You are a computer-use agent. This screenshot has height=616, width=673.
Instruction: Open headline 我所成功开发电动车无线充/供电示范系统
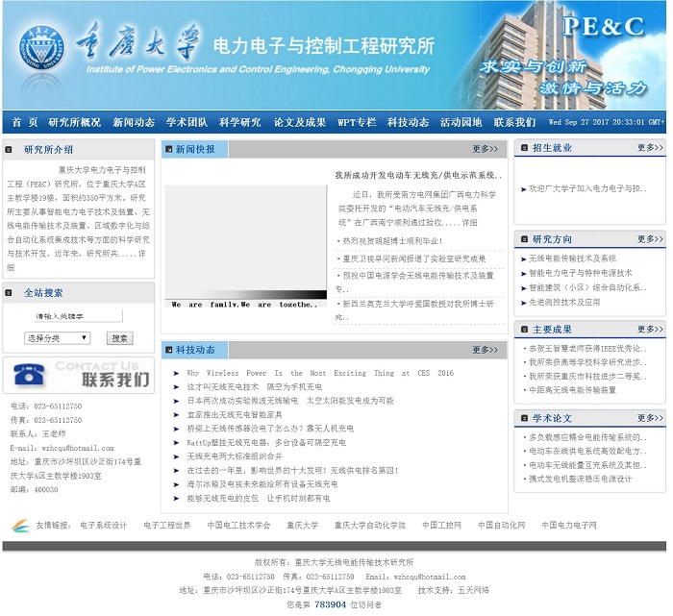click(x=418, y=176)
